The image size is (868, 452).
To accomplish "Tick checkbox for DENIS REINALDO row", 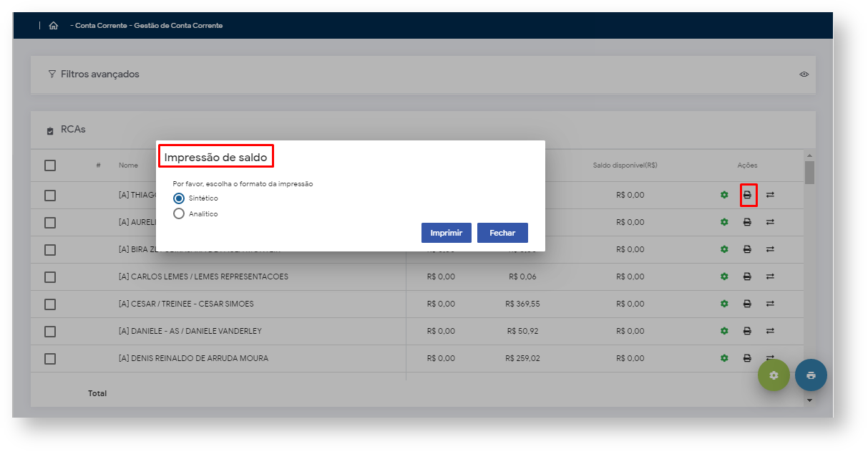I will tap(50, 358).
